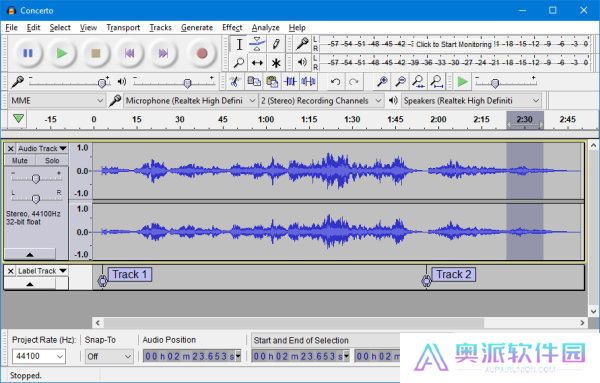Fit selection to window width
600x383 pixels.
[418, 81]
